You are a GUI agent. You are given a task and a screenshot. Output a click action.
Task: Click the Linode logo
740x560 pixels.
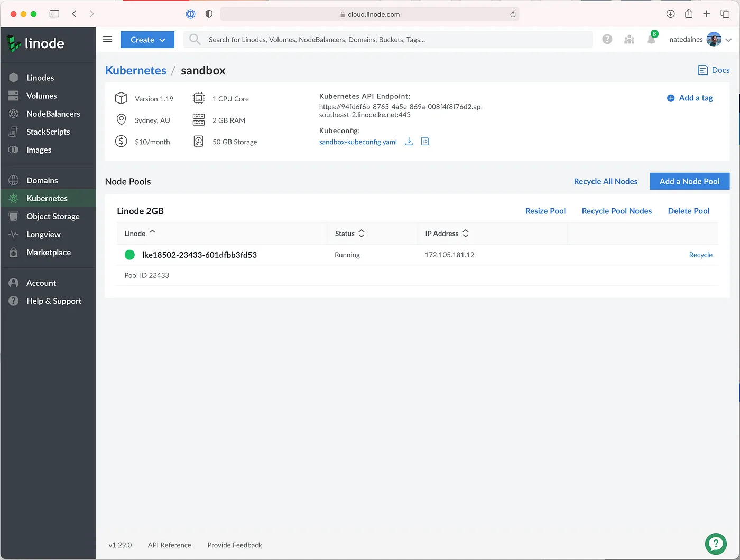(35, 43)
